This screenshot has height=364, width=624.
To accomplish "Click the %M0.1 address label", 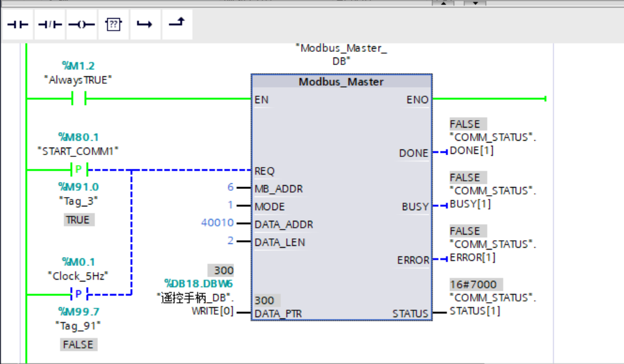I will pos(78,262).
